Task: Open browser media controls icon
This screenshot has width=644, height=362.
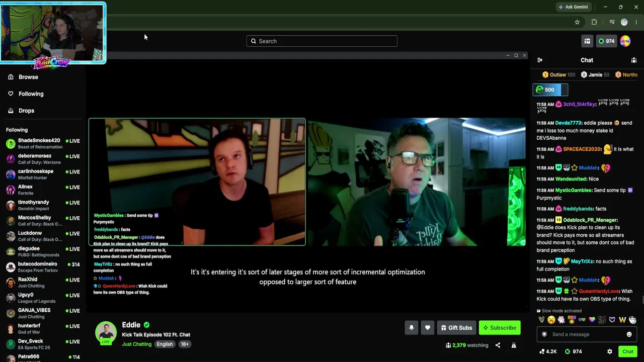Action: (x=612, y=22)
